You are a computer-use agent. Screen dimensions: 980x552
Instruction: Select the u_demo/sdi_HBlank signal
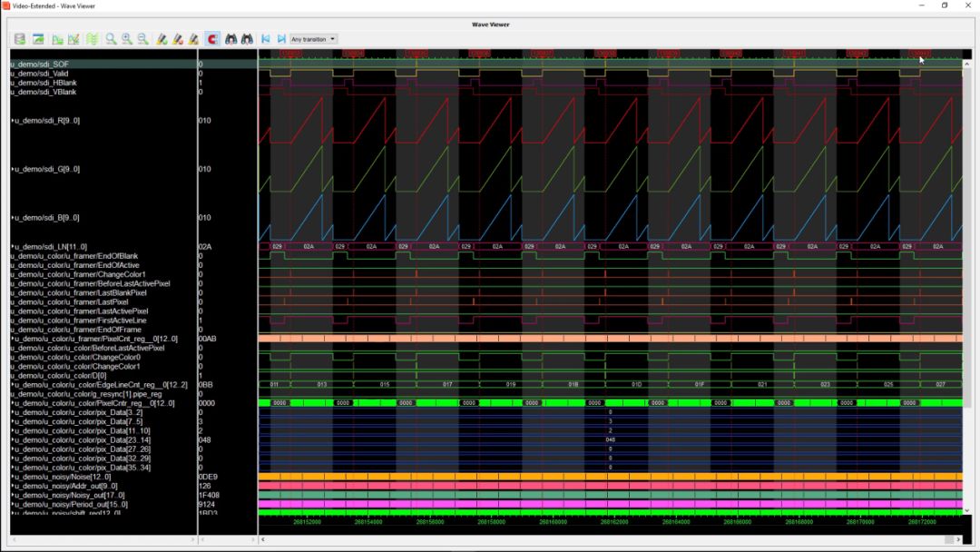click(44, 83)
